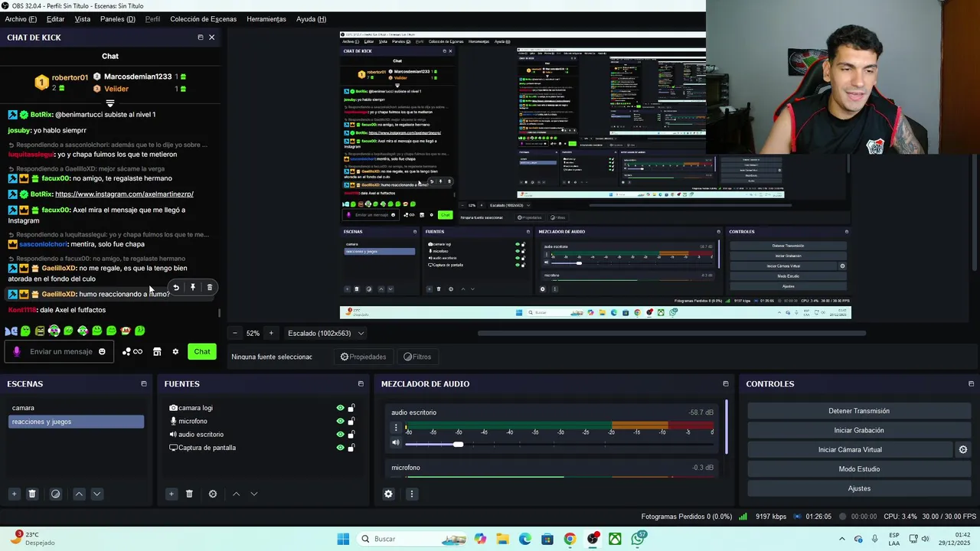
Task: Delete the GaelilloXD chat message
Action: pos(210,288)
